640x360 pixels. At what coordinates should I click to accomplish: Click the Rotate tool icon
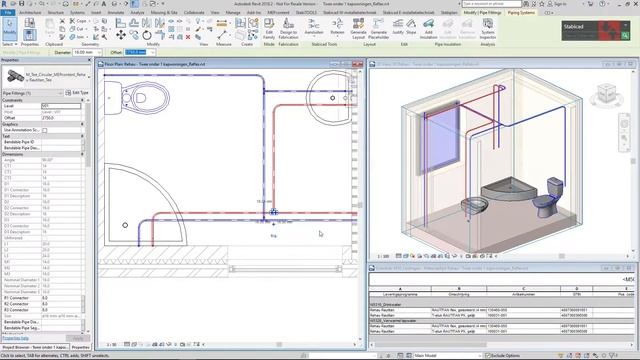click(147, 36)
